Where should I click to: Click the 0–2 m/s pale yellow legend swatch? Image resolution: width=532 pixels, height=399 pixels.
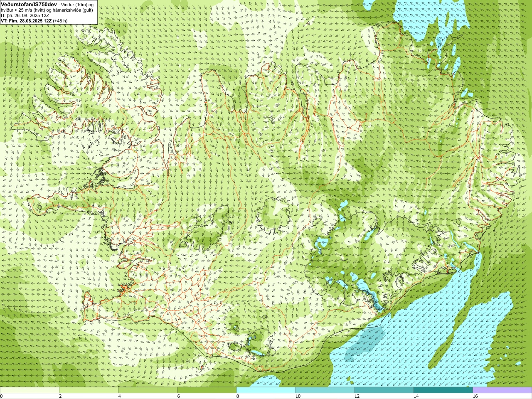30,390
